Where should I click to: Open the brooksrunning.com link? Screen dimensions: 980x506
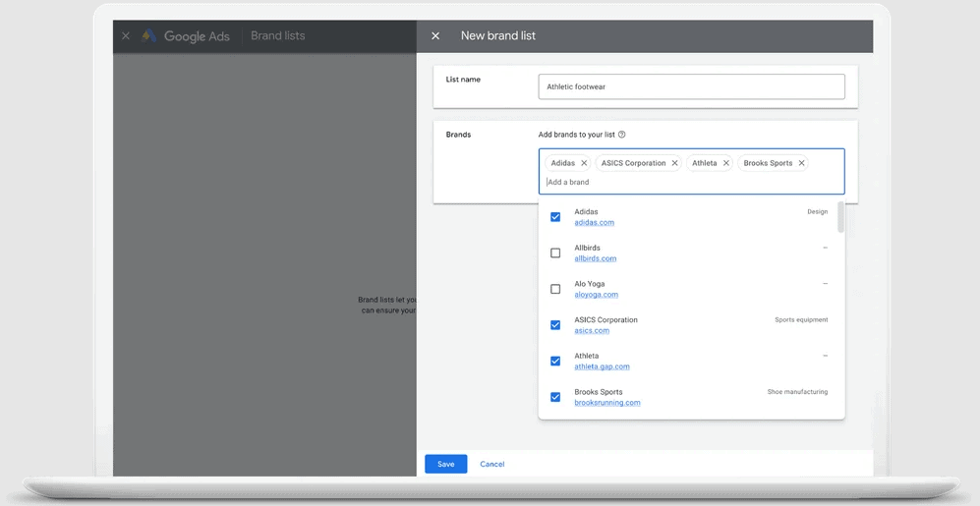click(607, 403)
